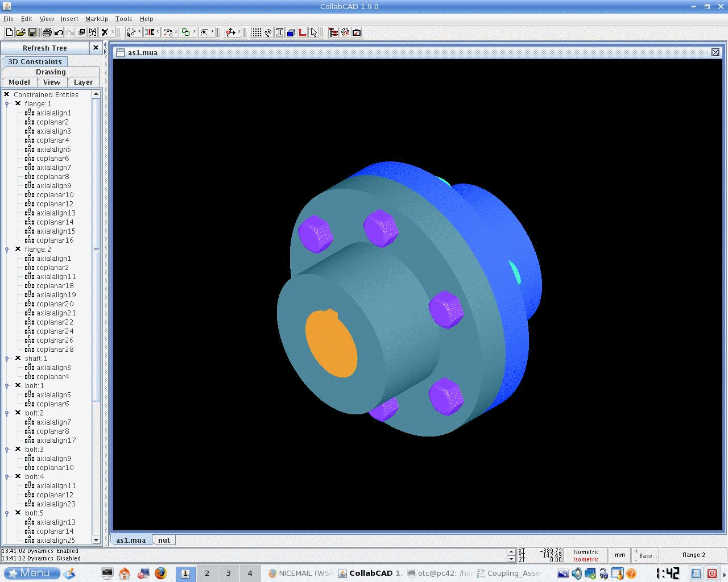Screen dimensions: 728x582
Task: Open the File menu
Action: coord(9,19)
